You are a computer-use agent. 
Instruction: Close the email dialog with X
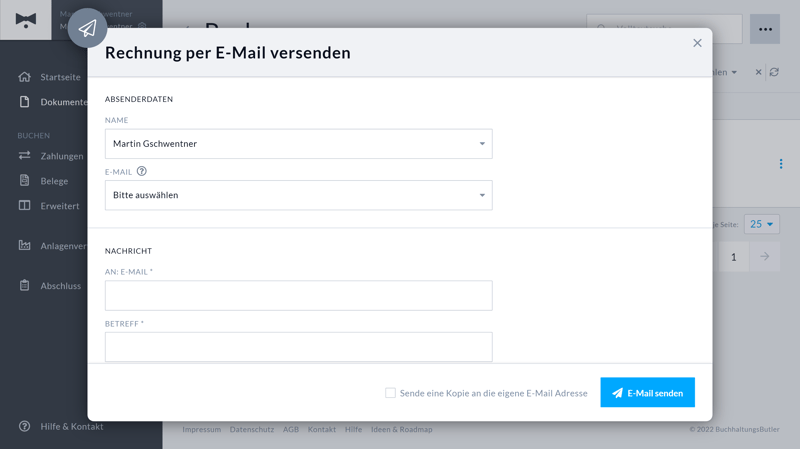coord(697,43)
